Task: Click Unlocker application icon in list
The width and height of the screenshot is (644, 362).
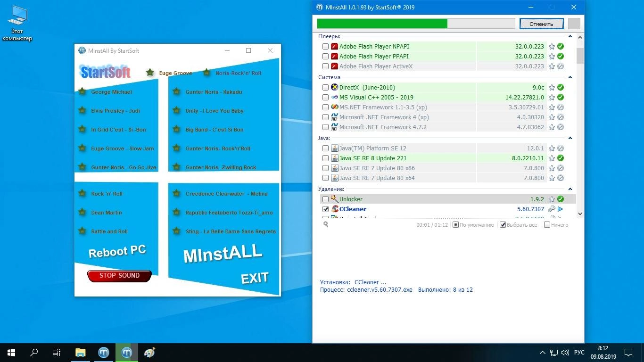Action: pos(335,199)
